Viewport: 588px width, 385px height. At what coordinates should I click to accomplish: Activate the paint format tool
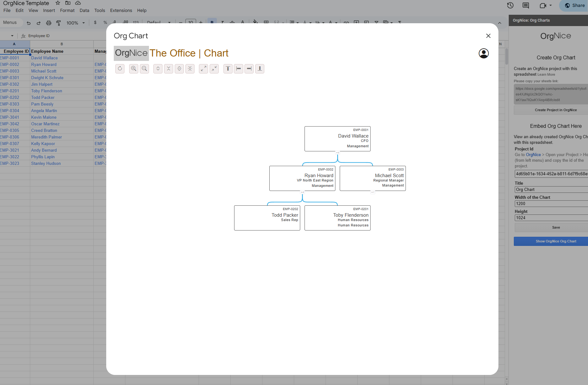click(x=58, y=23)
